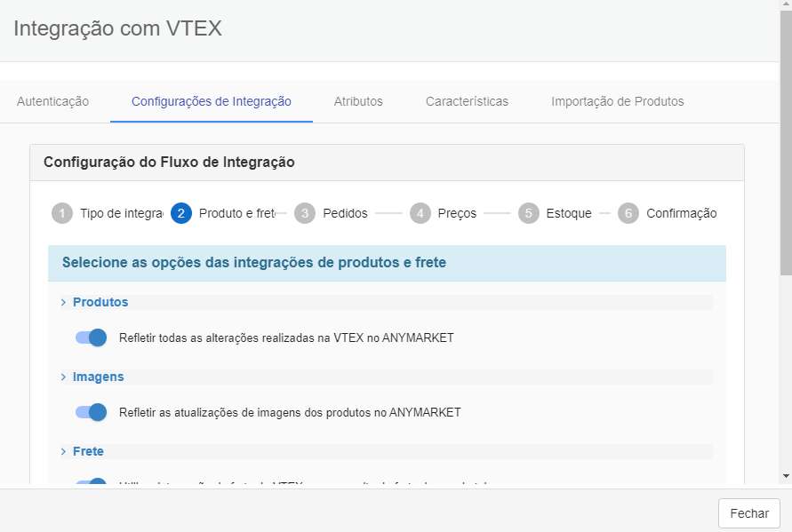Click 'Configuração do Fluxo de Integração' panel header
Image resolution: width=792 pixels, height=532 pixels.
point(387,163)
